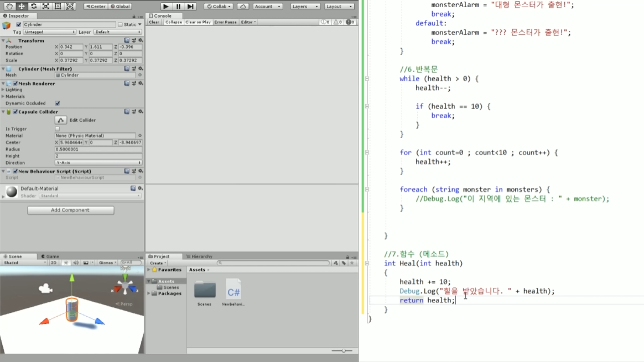The image size is (644, 362).
Task: Open the Layout dropdown
Action: tap(339, 6)
